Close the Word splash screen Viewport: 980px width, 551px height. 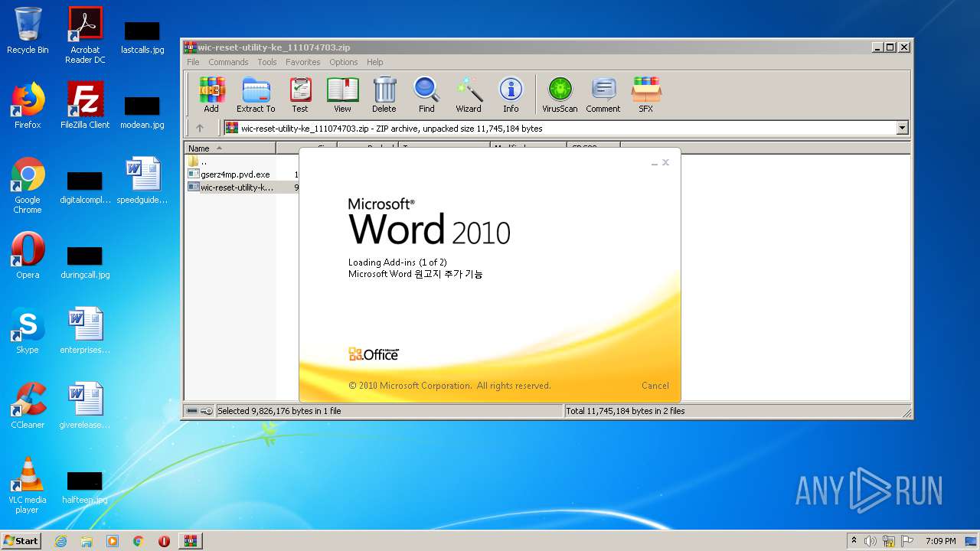(666, 162)
